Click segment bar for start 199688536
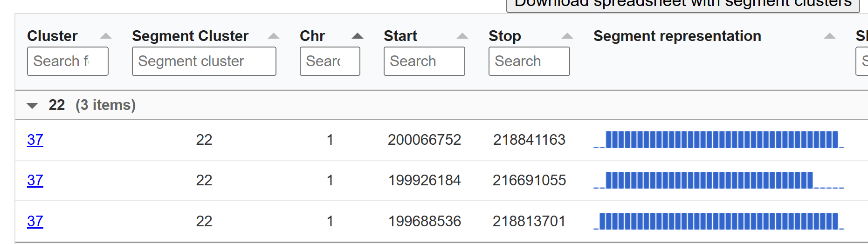 coord(718,221)
